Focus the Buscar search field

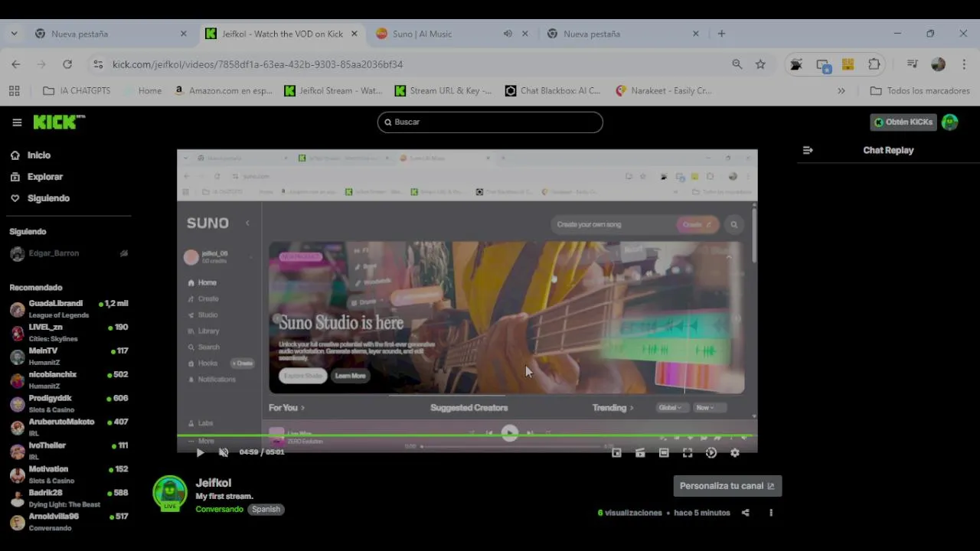coord(490,122)
